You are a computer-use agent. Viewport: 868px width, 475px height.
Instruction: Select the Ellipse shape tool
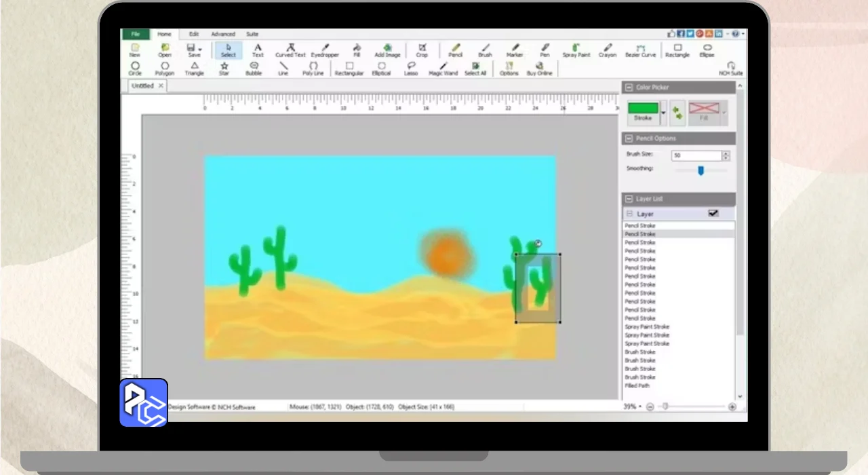point(707,50)
